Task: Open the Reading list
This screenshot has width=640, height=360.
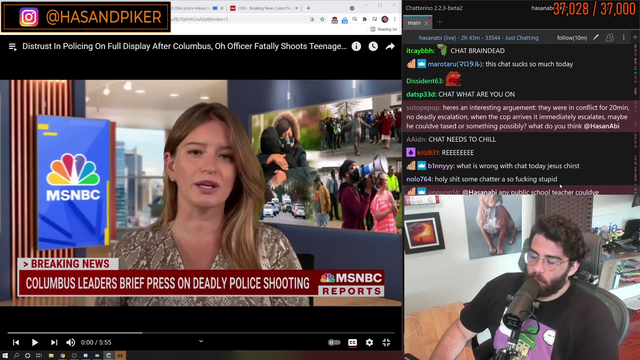Action: [x=384, y=29]
